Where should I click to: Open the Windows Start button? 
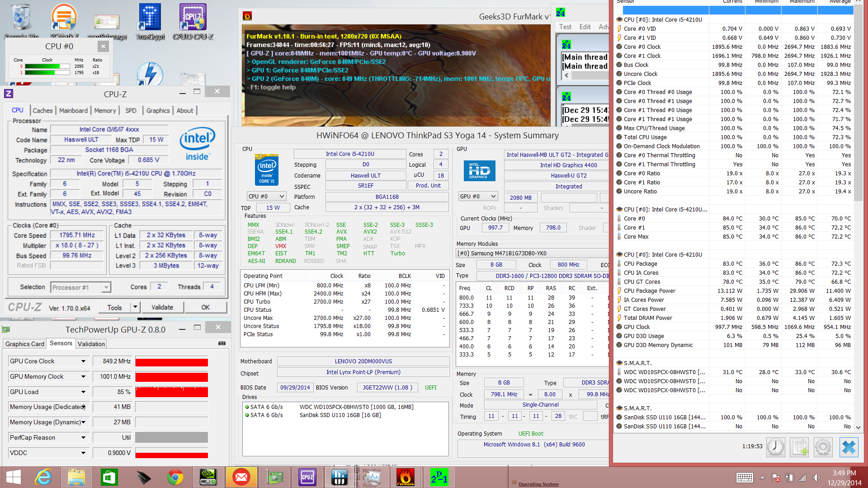coord(14,477)
